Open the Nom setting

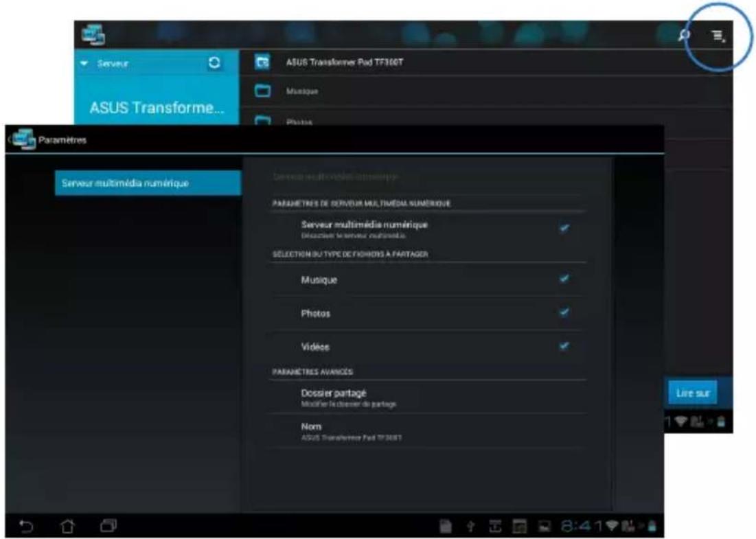(x=426, y=431)
